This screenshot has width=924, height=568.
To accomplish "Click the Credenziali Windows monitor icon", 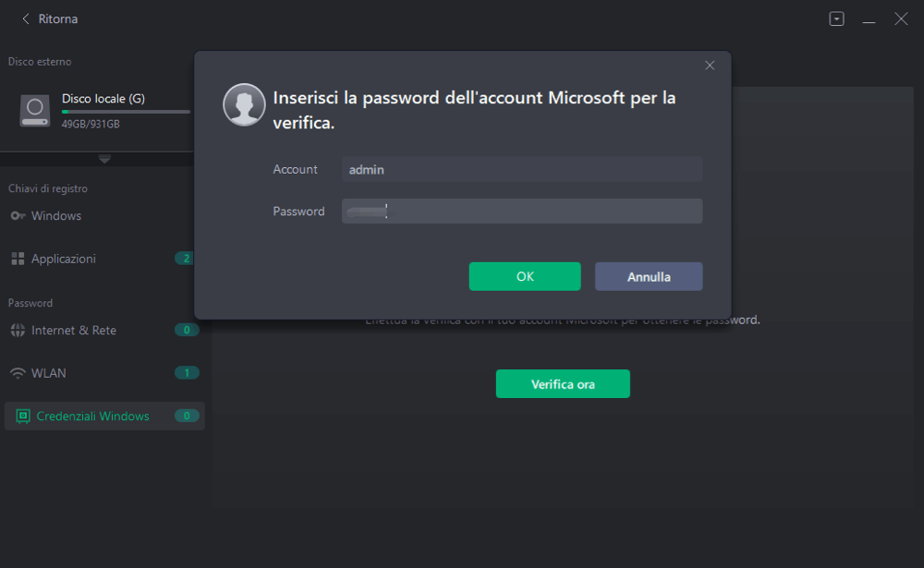I will point(22,416).
